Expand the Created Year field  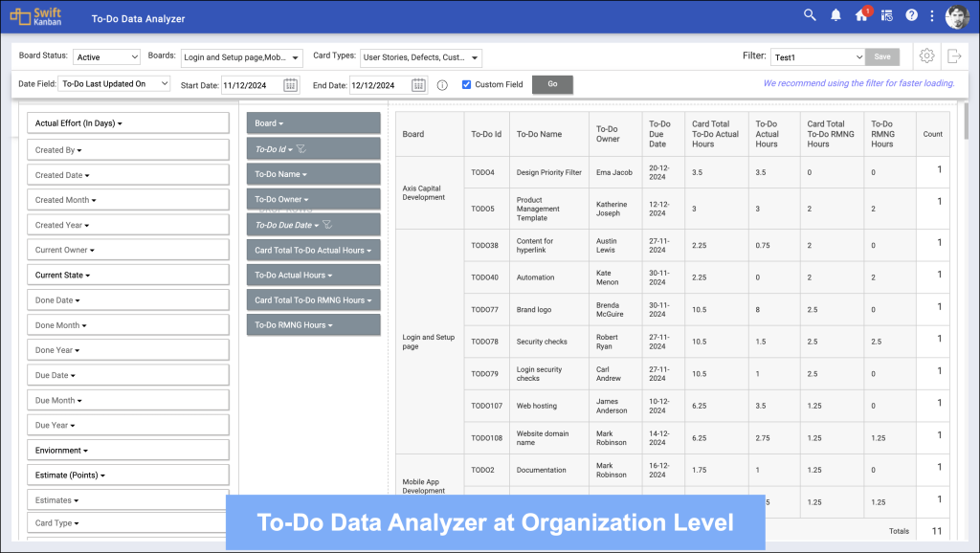(128, 225)
